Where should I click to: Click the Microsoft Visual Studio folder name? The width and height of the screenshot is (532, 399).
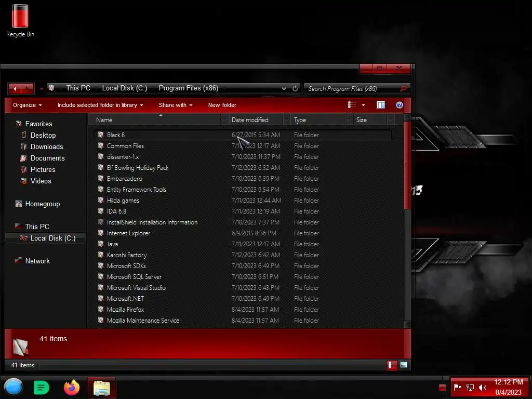pyautogui.click(x=136, y=288)
